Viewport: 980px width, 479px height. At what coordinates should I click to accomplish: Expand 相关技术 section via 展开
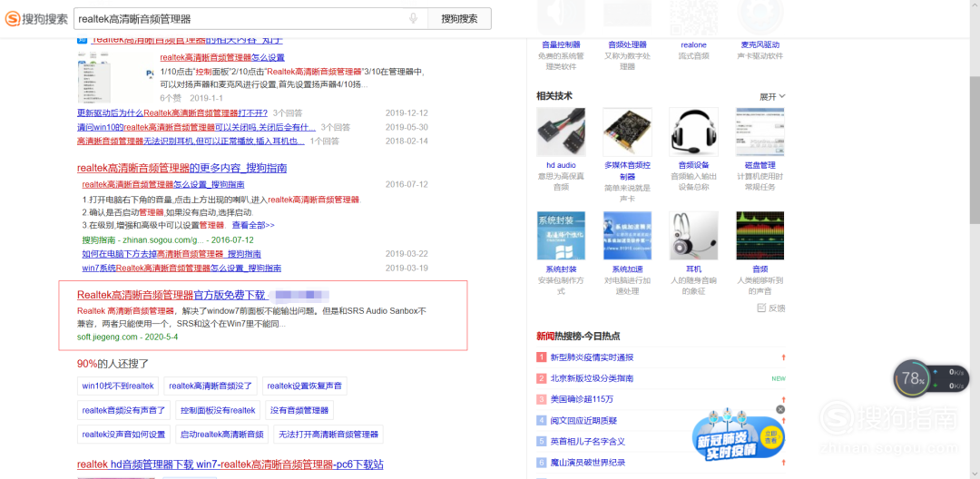(x=772, y=97)
